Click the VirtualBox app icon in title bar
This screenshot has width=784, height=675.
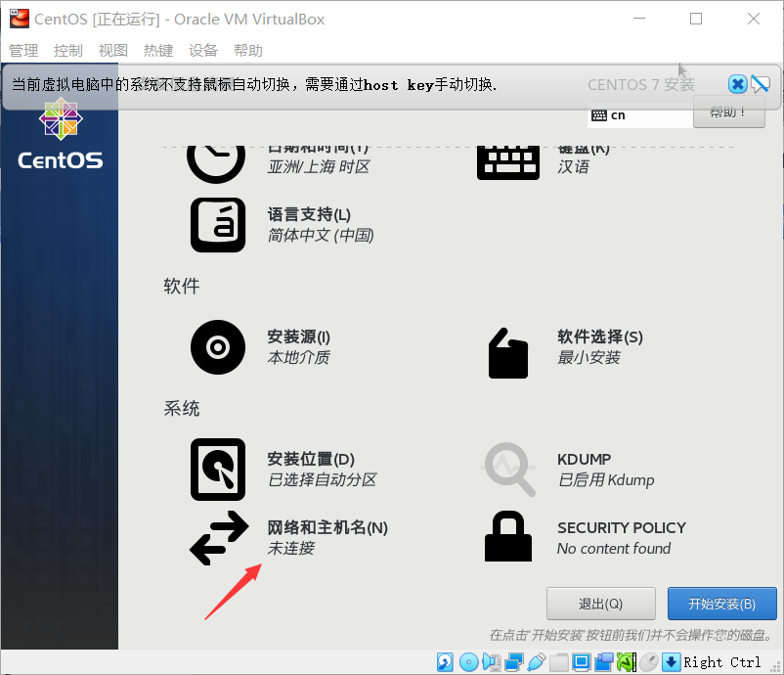click(x=20, y=19)
